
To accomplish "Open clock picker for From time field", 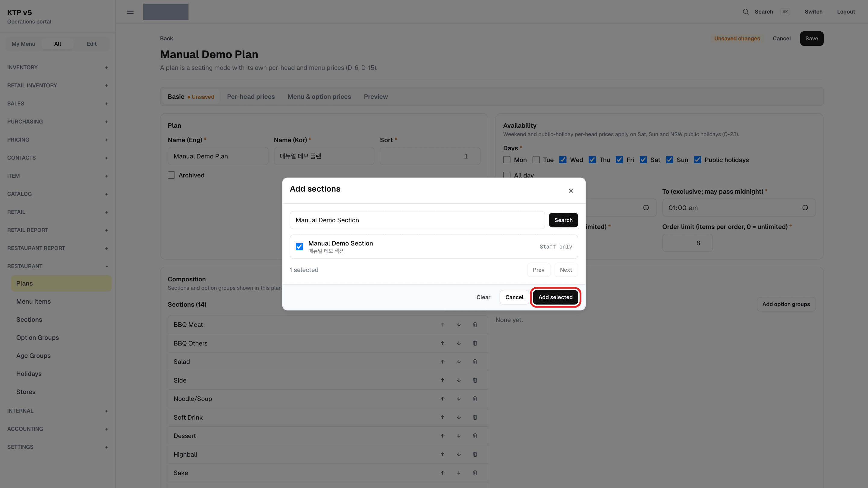I will pyautogui.click(x=646, y=208).
